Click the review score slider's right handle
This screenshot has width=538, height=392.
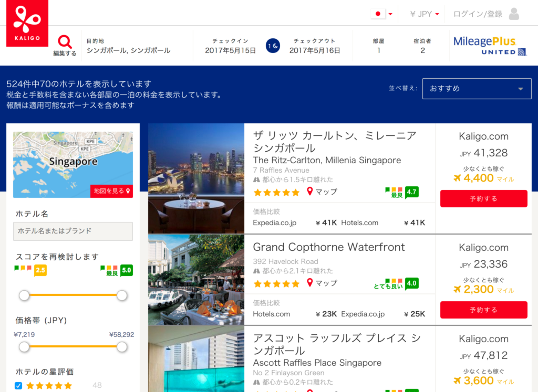(122, 295)
